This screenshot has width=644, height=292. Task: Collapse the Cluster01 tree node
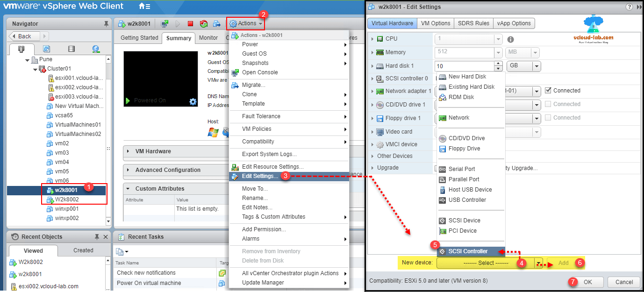coord(36,69)
